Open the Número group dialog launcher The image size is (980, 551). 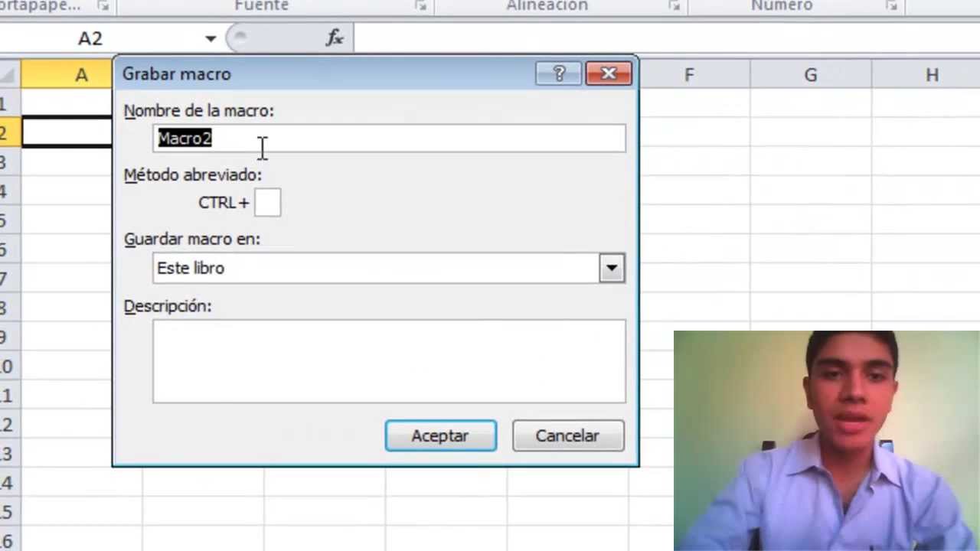click(891, 5)
